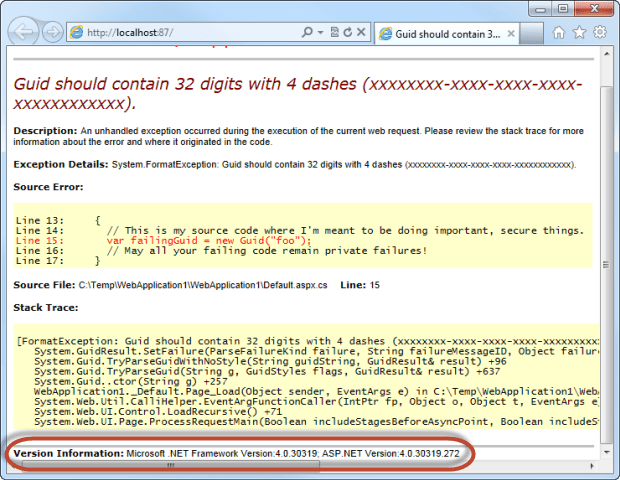Stop loading with the address bar X icon

pyautogui.click(x=361, y=32)
